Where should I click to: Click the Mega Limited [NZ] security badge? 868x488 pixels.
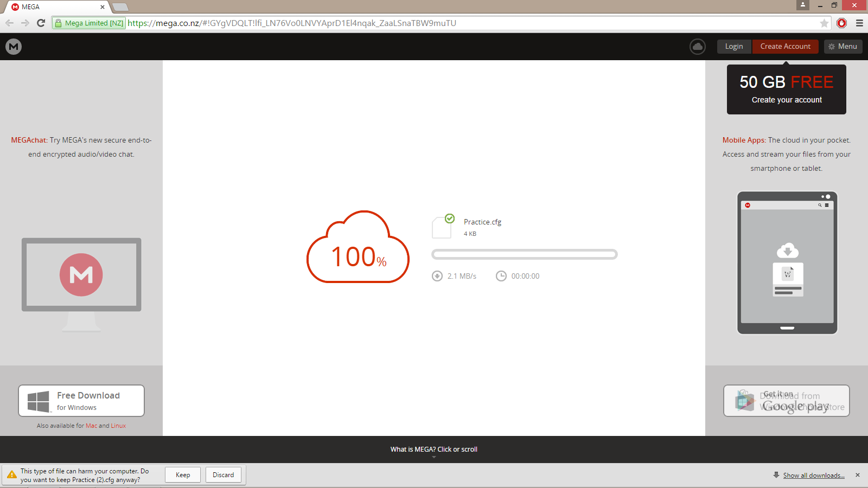pyautogui.click(x=89, y=23)
